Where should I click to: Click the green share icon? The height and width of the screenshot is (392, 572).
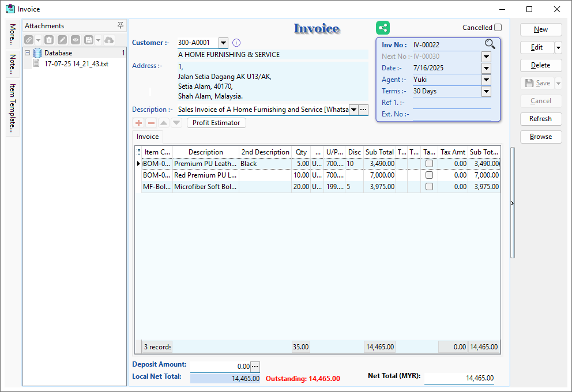click(x=383, y=27)
